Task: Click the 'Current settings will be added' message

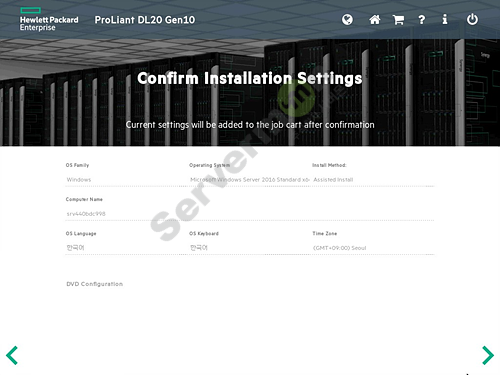Action: pyautogui.click(x=250, y=125)
